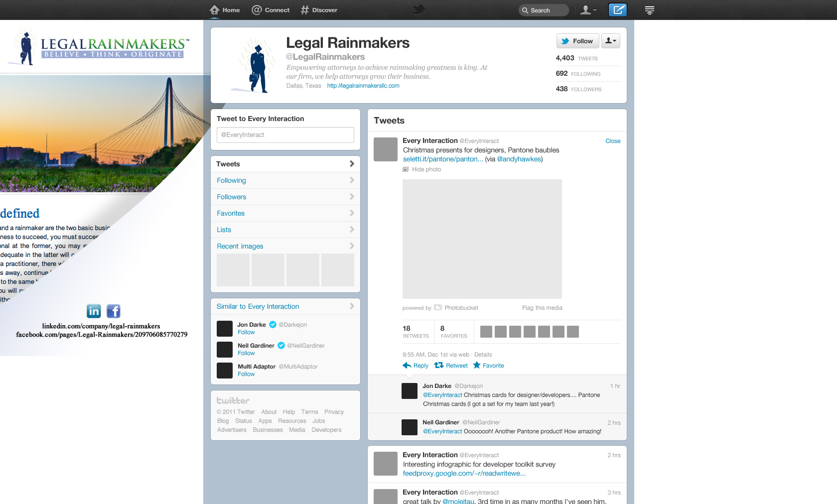Retweet the Pantone baubles tweet
837x504 pixels.
(451, 366)
